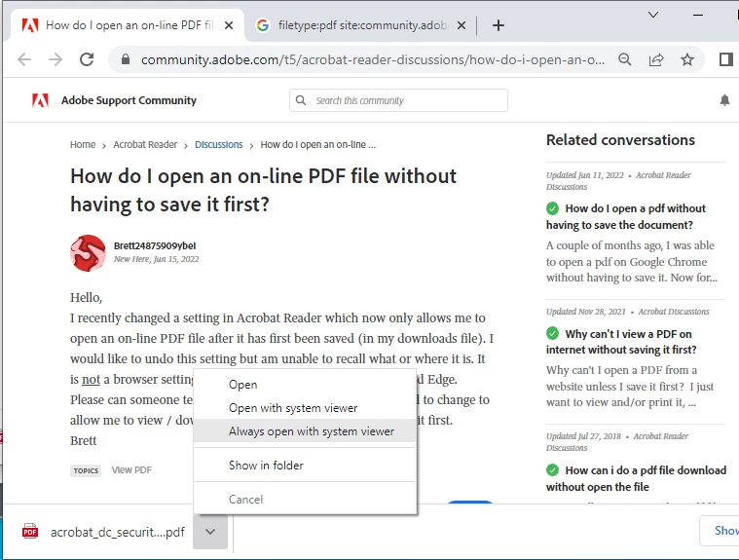
Task: Reload the current page
Action: [x=87, y=59]
